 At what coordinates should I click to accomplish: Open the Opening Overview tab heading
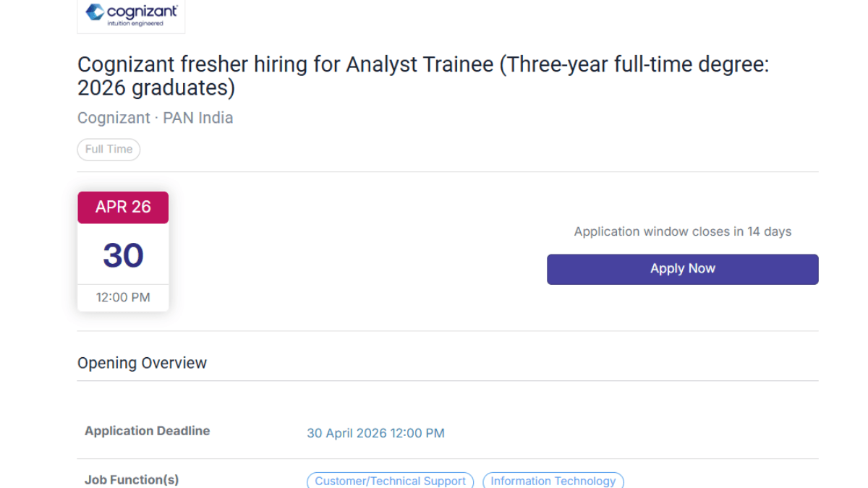click(142, 362)
